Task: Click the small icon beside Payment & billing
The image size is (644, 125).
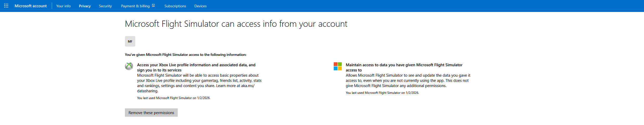Action: click(154, 5)
